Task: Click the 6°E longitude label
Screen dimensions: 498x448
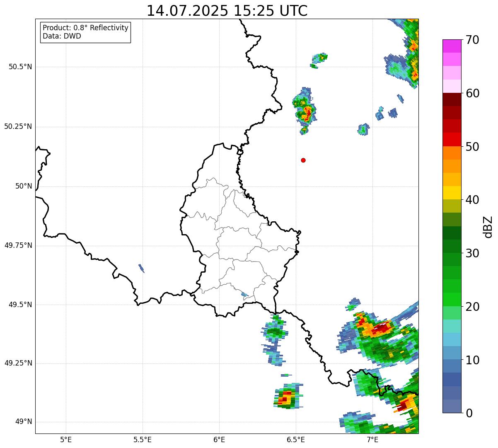Action: 219,439
